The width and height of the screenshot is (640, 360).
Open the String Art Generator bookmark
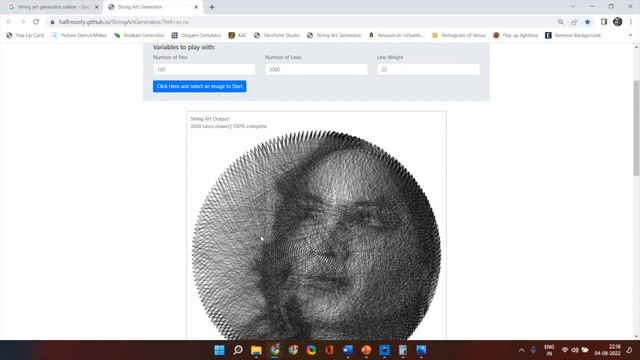(x=334, y=36)
